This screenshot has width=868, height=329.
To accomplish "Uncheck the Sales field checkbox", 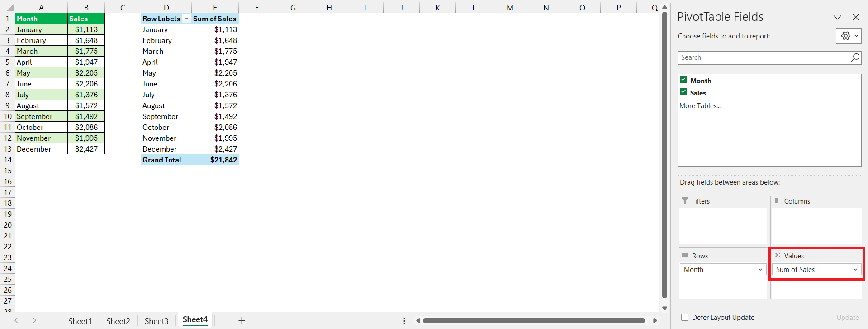I will point(683,91).
